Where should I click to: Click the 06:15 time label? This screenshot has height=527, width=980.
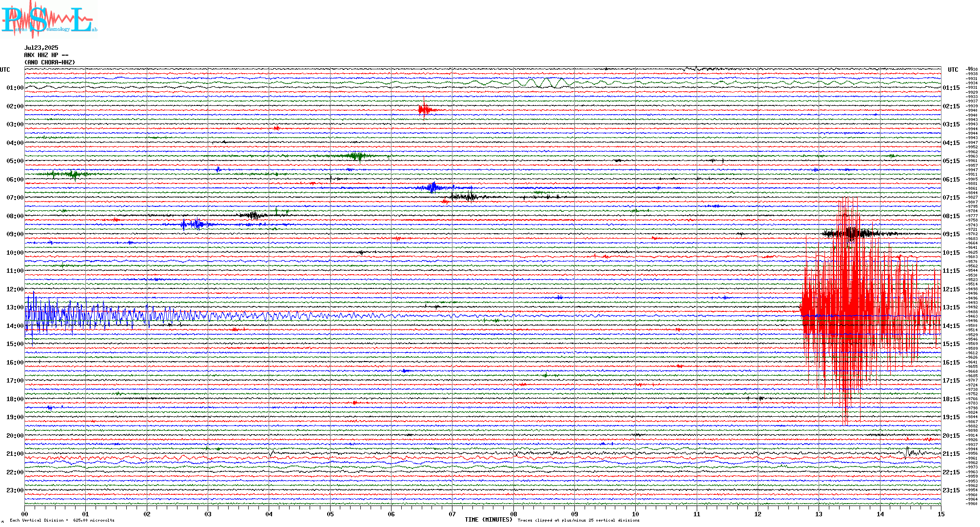951,180
